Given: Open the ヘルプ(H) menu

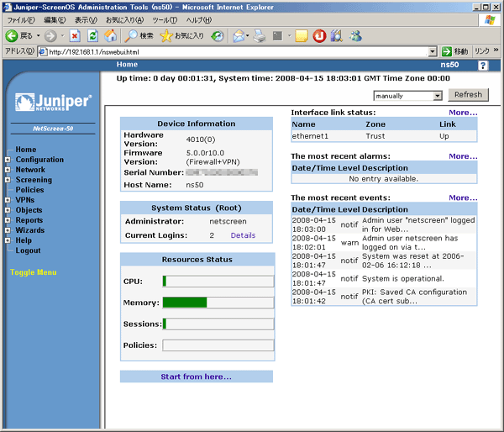Looking at the screenshot, I should [x=198, y=20].
